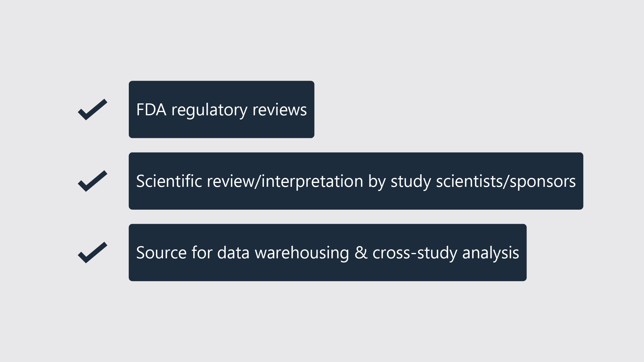Screen dimensions: 644x362
Task: Click the checkmark beside FDA regulatory reviews
Action: (92, 109)
